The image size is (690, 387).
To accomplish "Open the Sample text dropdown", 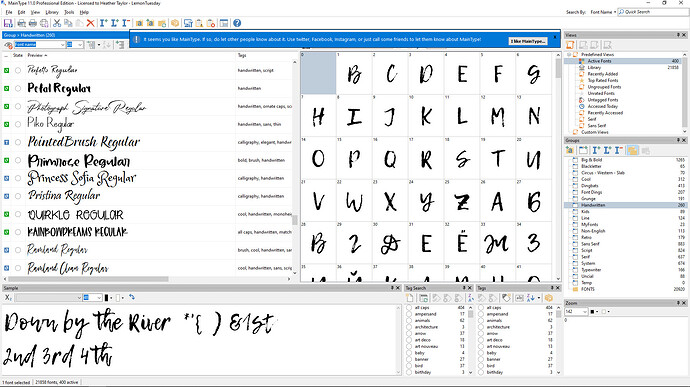I will [79, 298].
